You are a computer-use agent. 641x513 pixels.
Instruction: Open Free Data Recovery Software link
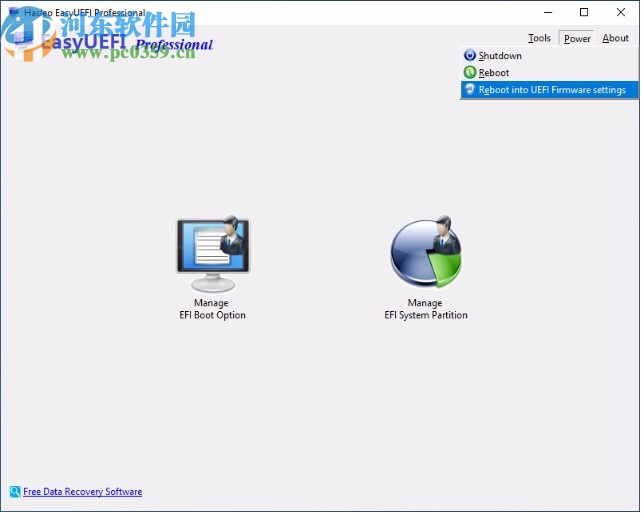(x=83, y=492)
